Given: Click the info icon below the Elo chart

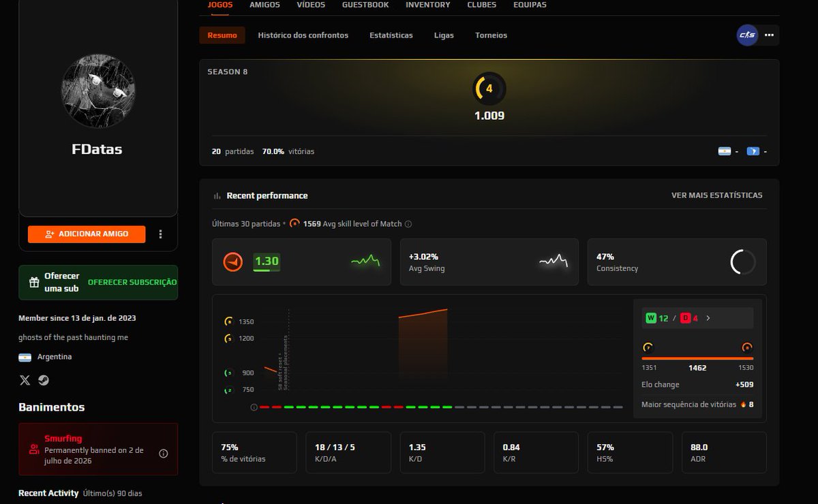Looking at the screenshot, I should click(254, 407).
